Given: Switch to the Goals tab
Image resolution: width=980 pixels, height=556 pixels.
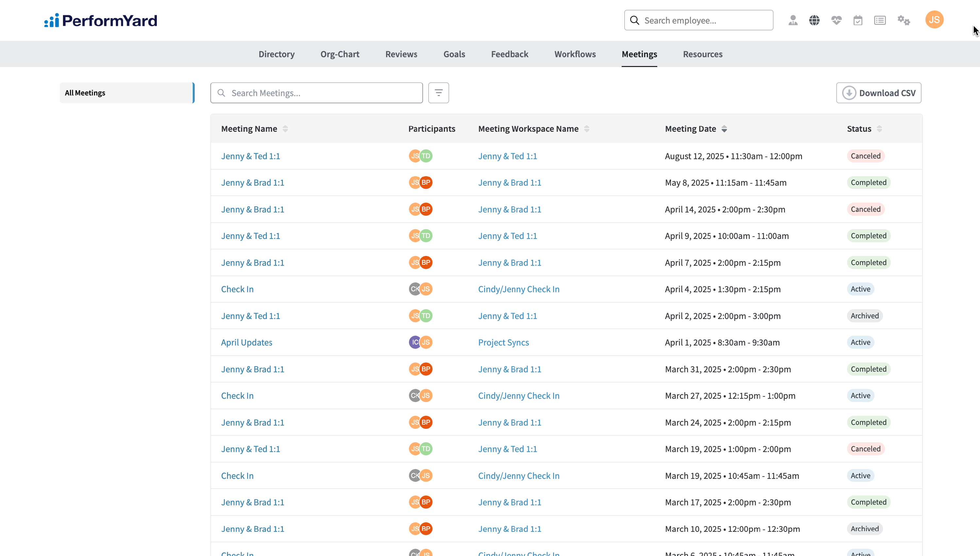Looking at the screenshot, I should (x=454, y=54).
